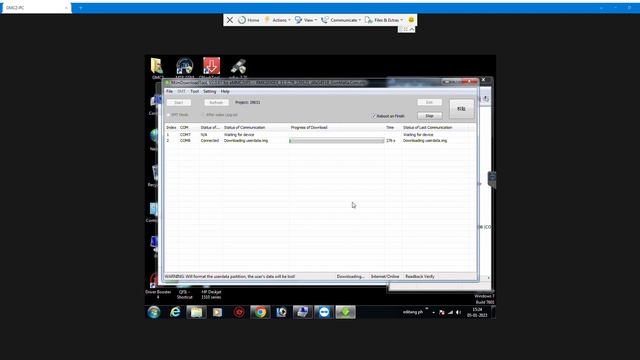The image size is (640, 360).
Task: Click the smiley feedback icon in toolbar
Action: tap(411, 20)
